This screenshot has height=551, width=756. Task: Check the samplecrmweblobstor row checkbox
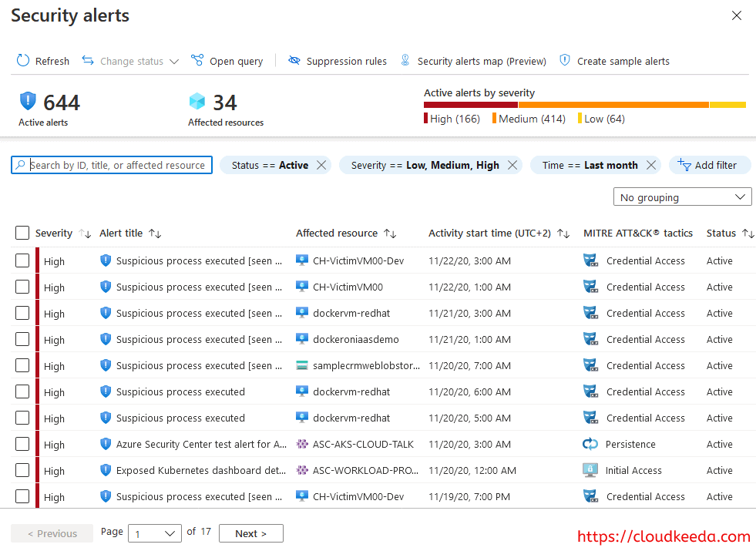click(x=22, y=365)
